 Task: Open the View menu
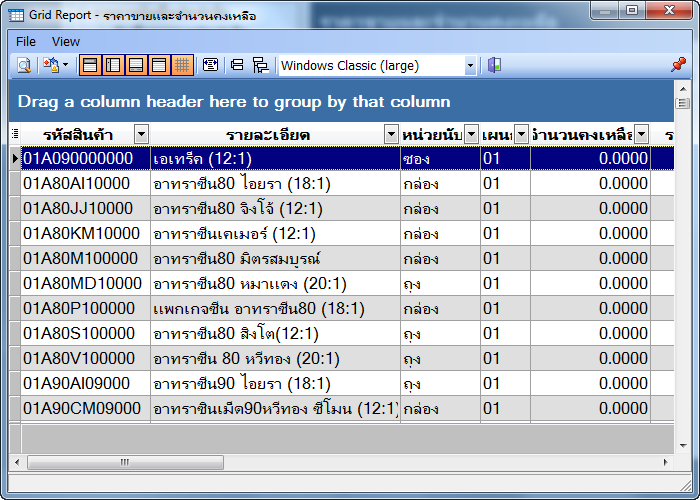(x=66, y=41)
